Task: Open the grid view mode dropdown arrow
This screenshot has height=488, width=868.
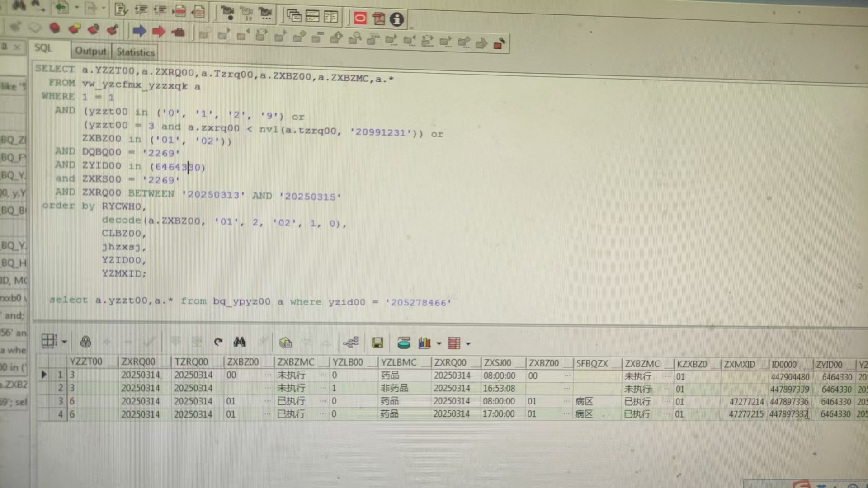Action: 64,342
